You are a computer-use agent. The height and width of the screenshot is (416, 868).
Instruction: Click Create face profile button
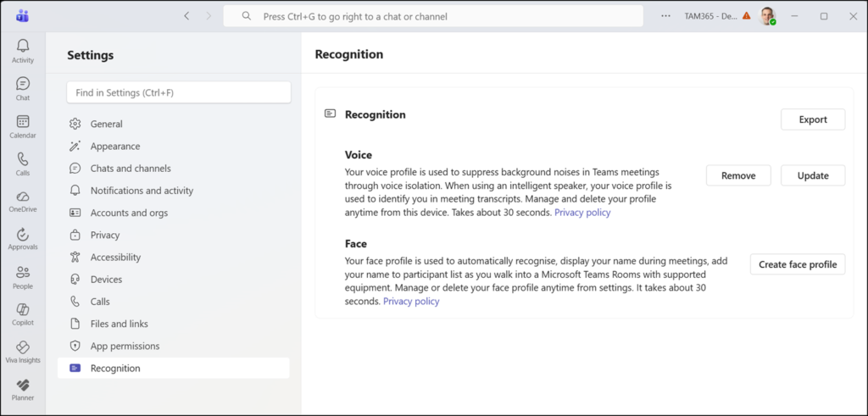[798, 263]
